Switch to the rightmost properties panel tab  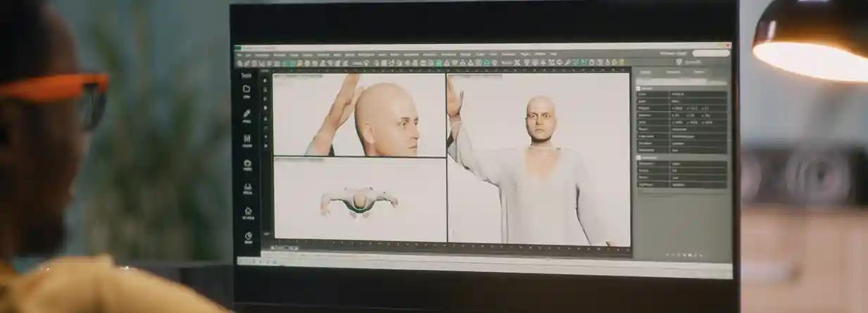[699, 72]
